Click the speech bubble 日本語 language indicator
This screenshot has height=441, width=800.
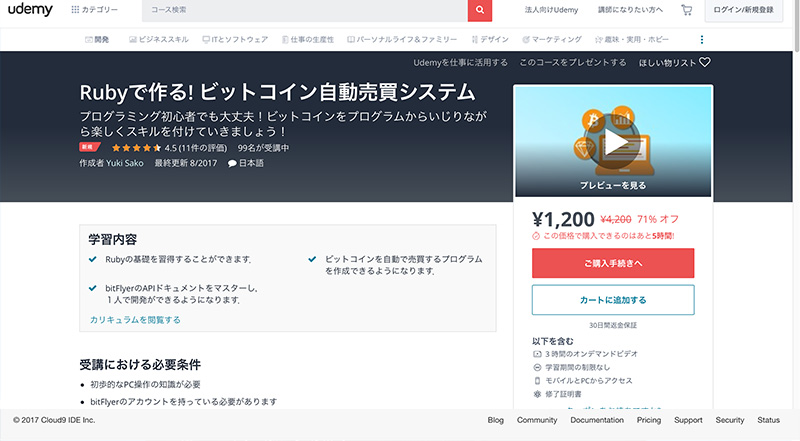(246, 163)
